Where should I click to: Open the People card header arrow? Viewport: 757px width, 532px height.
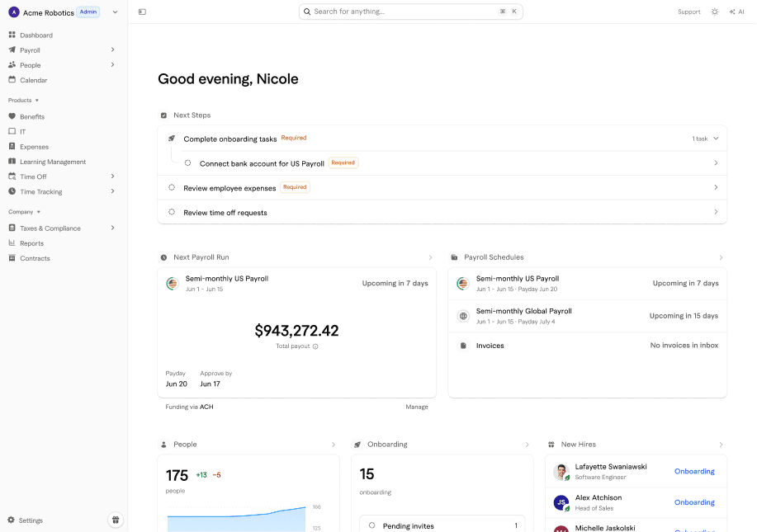334,445
